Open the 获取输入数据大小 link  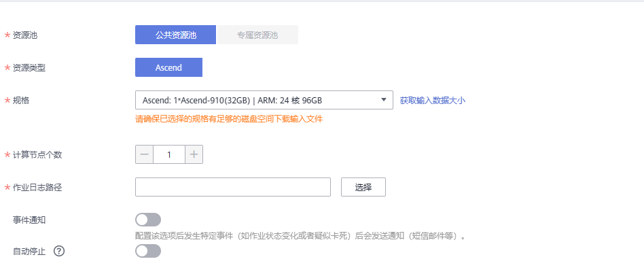coord(433,100)
